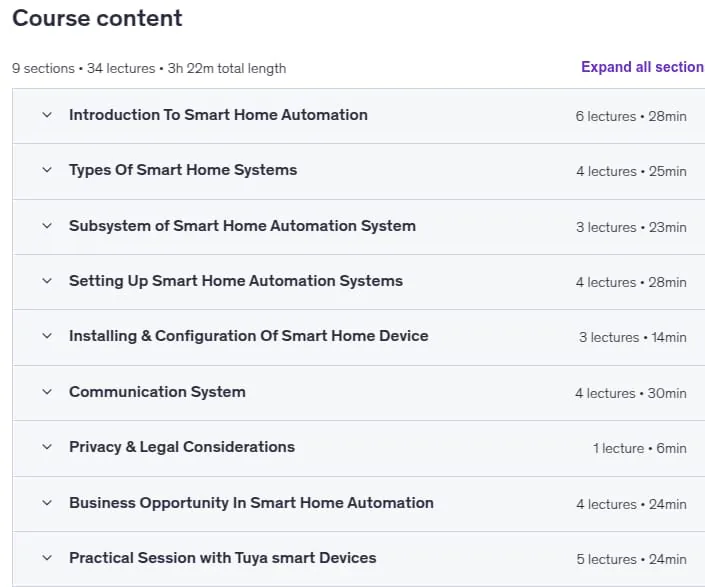The height and width of the screenshot is (587, 705).
Task: Expand chevron for Subsystem of Smart Home Automation System
Action: pos(47,226)
